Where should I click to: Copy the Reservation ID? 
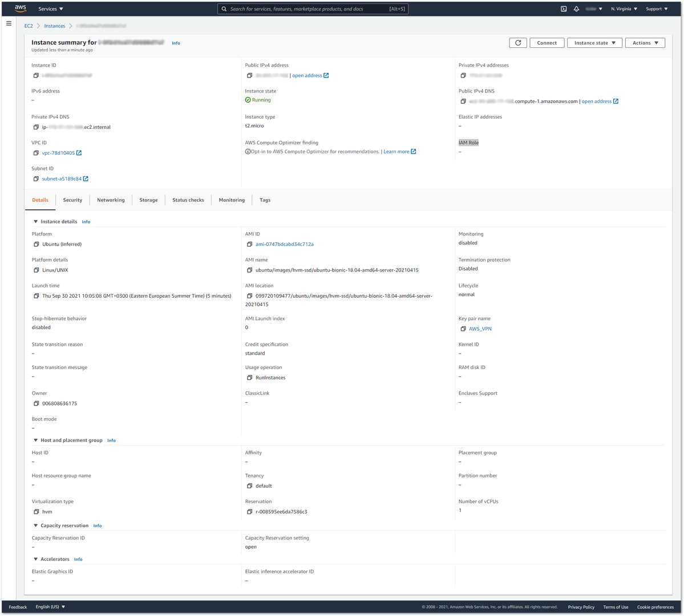pos(249,512)
